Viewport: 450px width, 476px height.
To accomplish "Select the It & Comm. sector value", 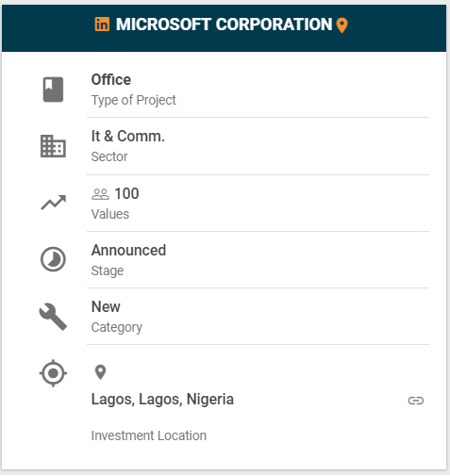I will tap(128, 137).
